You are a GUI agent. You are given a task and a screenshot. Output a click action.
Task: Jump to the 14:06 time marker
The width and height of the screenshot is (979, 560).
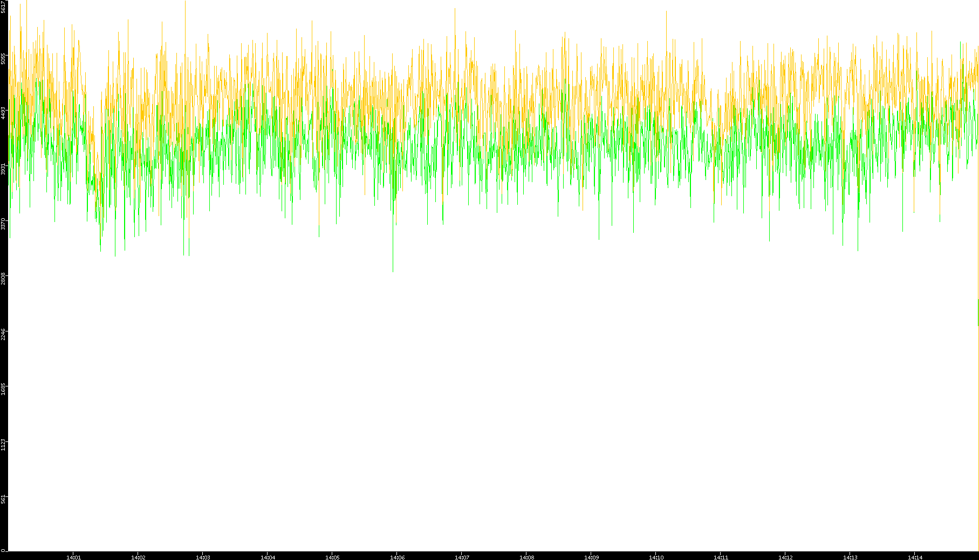[x=397, y=557]
